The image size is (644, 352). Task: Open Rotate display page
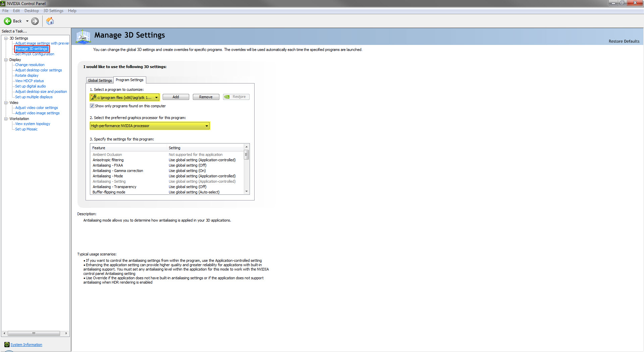tap(27, 75)
